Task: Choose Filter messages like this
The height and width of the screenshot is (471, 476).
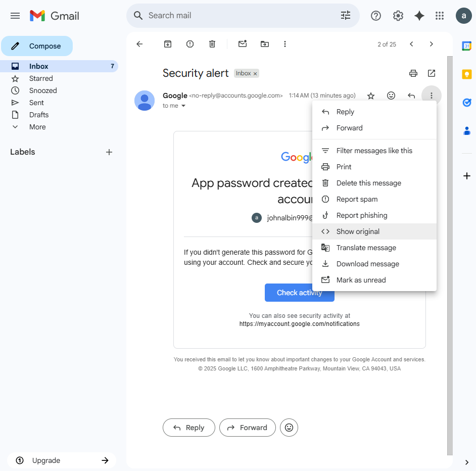Action: (374, 151)
